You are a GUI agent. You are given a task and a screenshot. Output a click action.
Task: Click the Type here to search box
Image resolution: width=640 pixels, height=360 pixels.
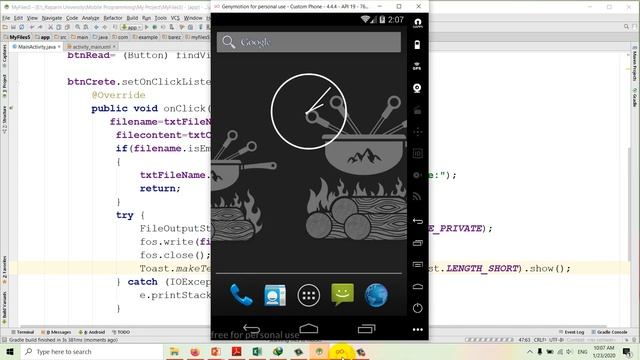pyautogui.click(x=91, y=351)
